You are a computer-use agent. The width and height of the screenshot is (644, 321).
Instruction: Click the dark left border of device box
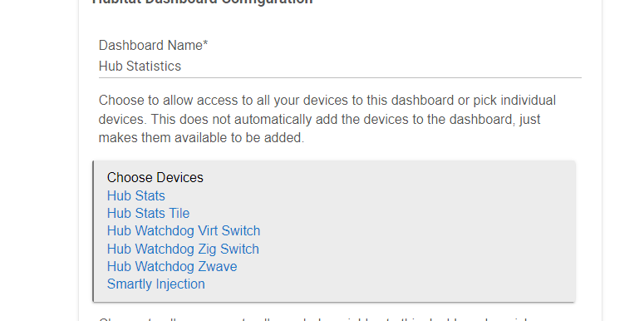(x=93, y=231)
